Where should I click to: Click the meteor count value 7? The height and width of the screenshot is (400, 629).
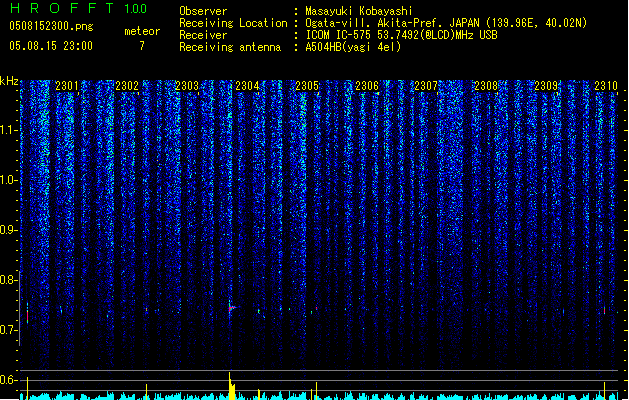[142, 46]
